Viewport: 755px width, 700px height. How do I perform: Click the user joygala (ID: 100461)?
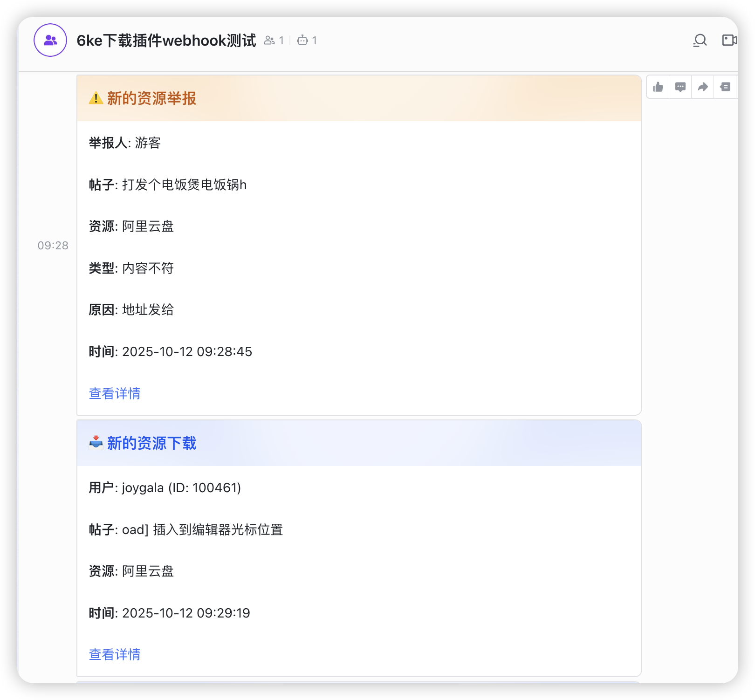tap(181, 487)
